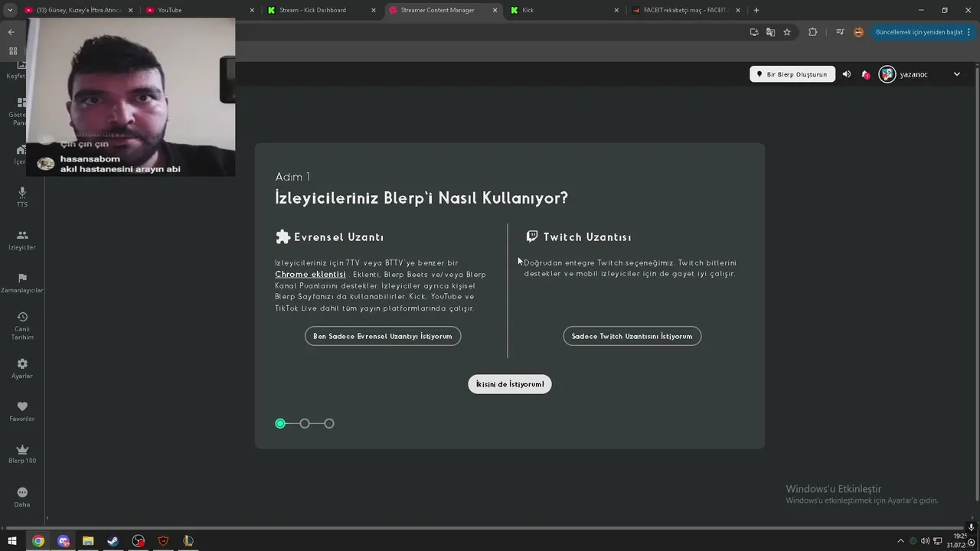The width and height of the screenshot is (980, 551).
Task: Close the Streamer Content Manager tab
Action: (495, 10)
